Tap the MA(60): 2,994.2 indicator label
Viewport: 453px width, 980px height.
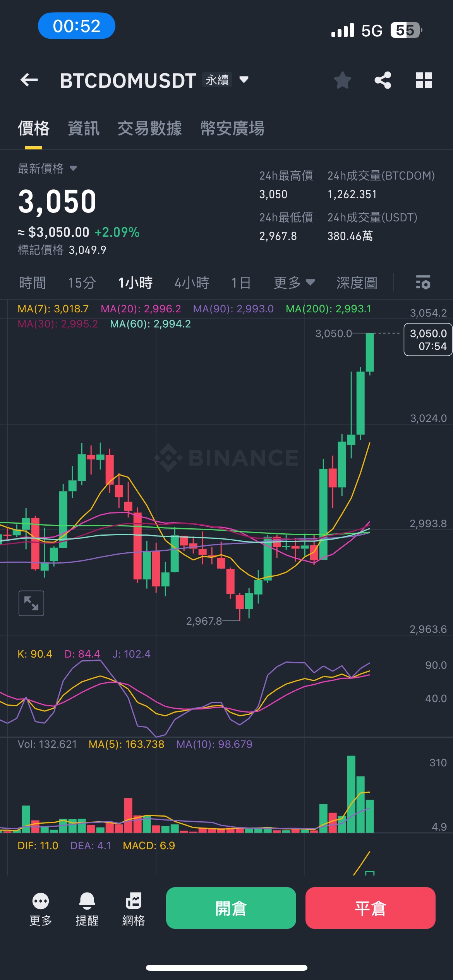(x=151, y=324)
